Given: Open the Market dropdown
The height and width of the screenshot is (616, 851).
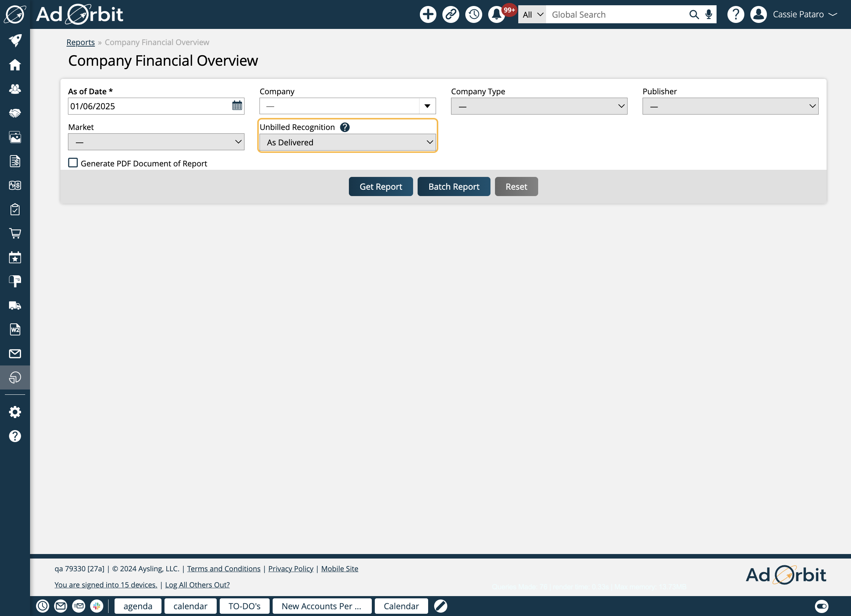Looking at the screenshot, I should pyautogui.click(x=156, y=142).
